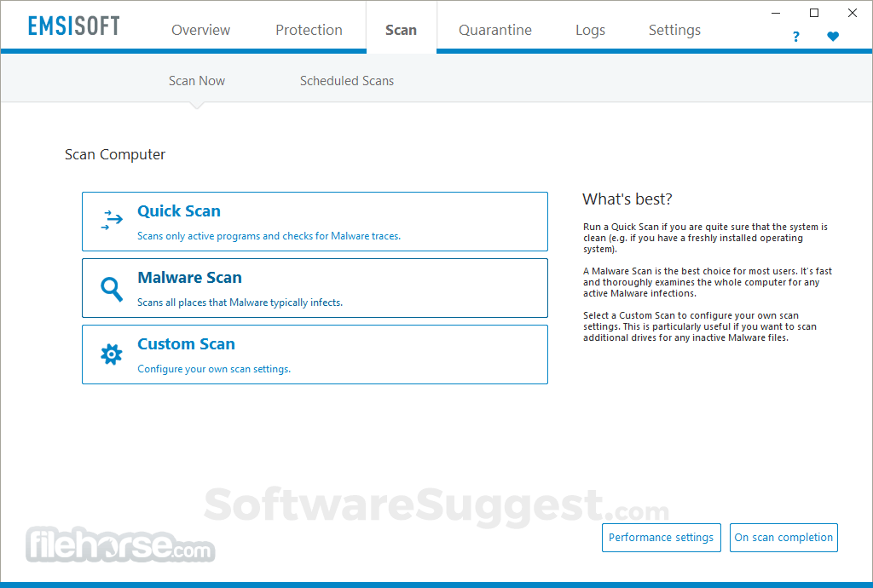
Task: Open the Settings tab
Action: pos(674,29)
